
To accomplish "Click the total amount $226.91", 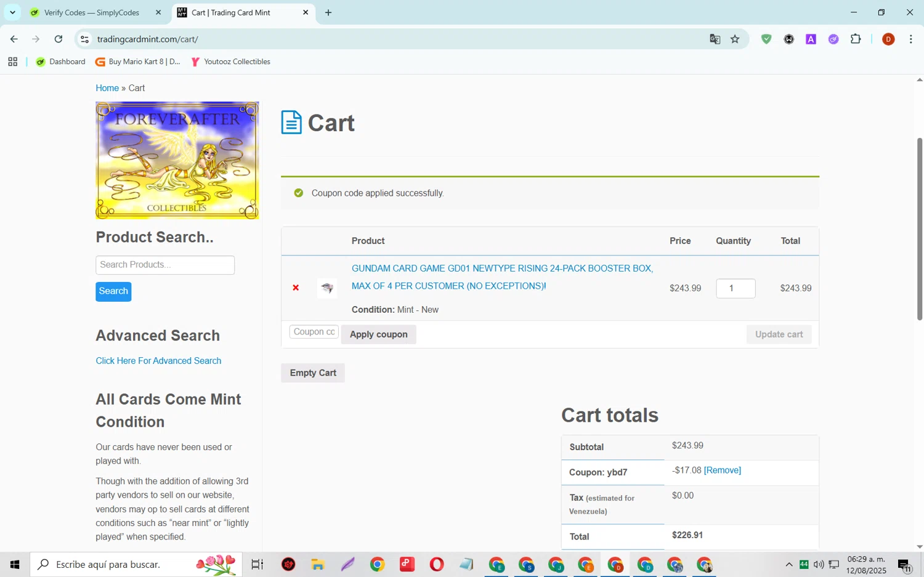I will tap(687, 535).
